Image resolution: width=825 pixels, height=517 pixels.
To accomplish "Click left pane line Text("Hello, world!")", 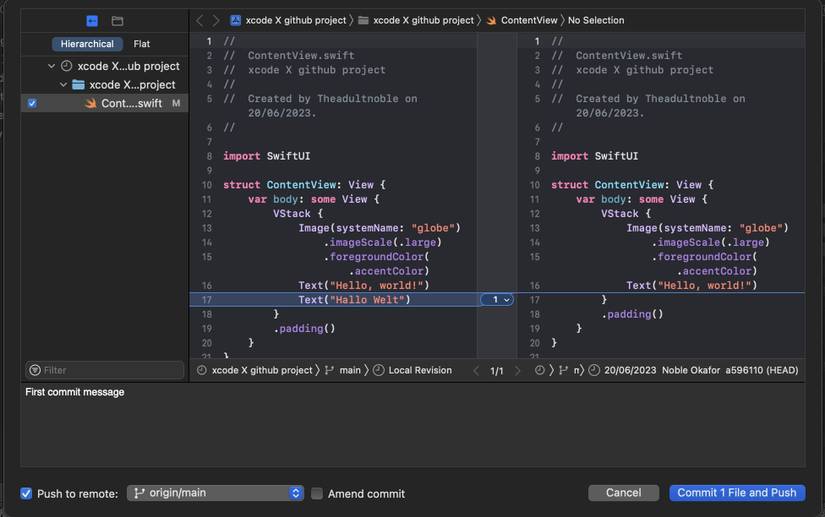I will point(364,286).
